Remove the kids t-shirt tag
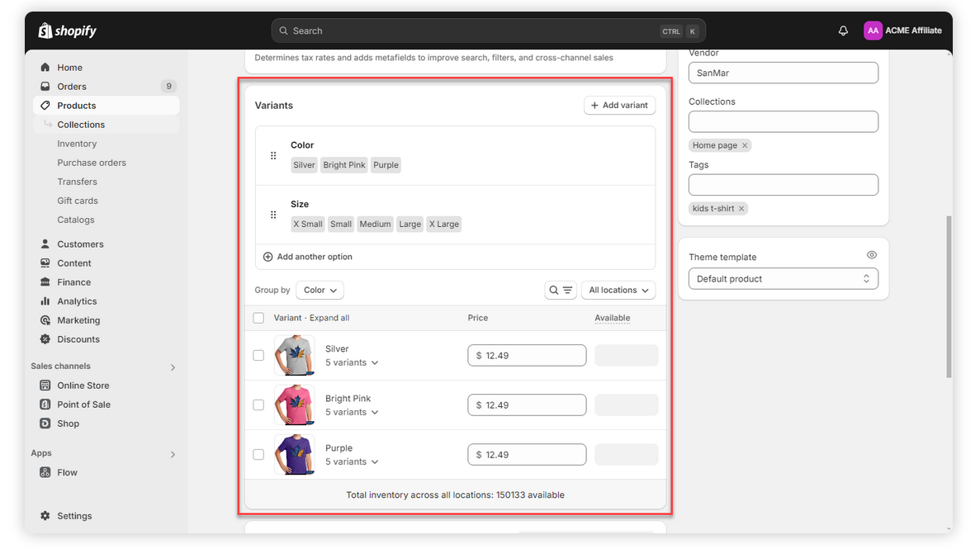This screenshot has width=980, height=549. coord(741,209)
